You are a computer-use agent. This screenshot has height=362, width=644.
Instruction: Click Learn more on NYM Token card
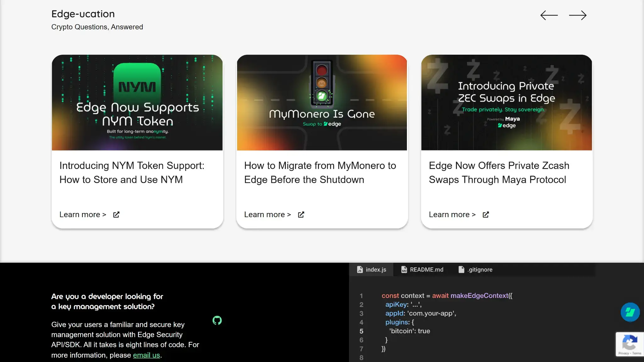coord(83,215)
